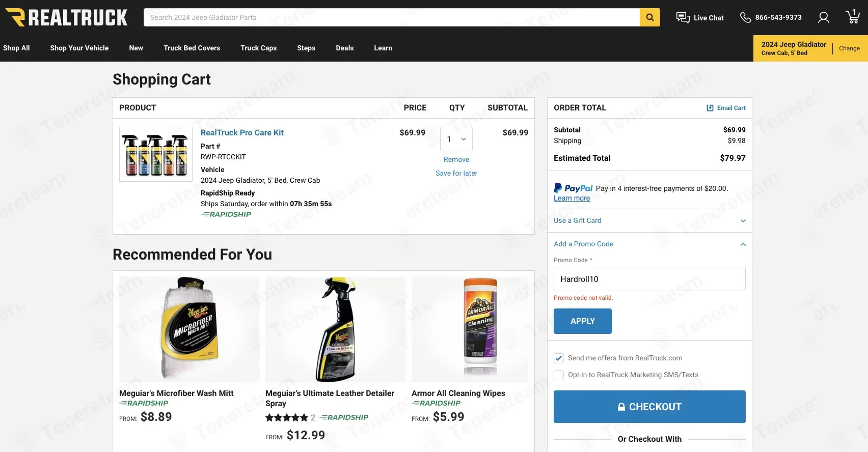Click 'Promo code not valid.' error text
868x452 pixels.
583,298
